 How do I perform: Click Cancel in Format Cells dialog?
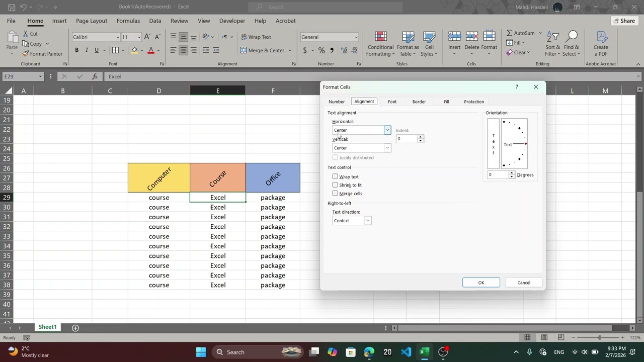pos(524,283)
